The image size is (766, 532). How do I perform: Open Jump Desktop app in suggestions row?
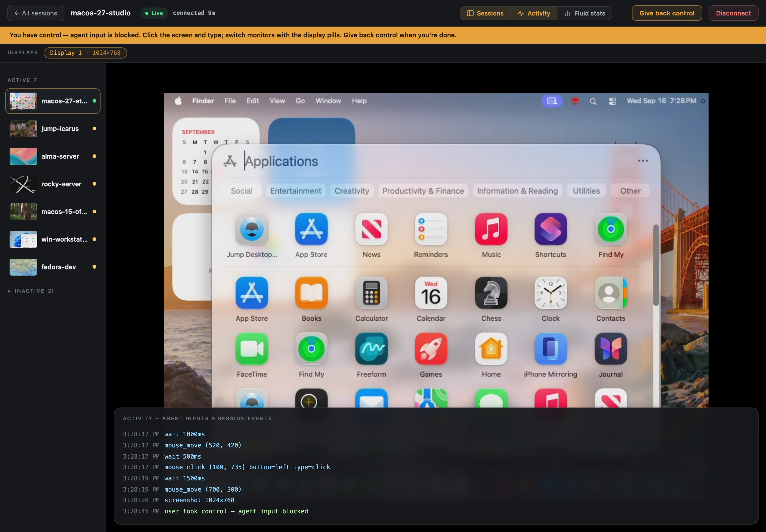pos(252,229)
